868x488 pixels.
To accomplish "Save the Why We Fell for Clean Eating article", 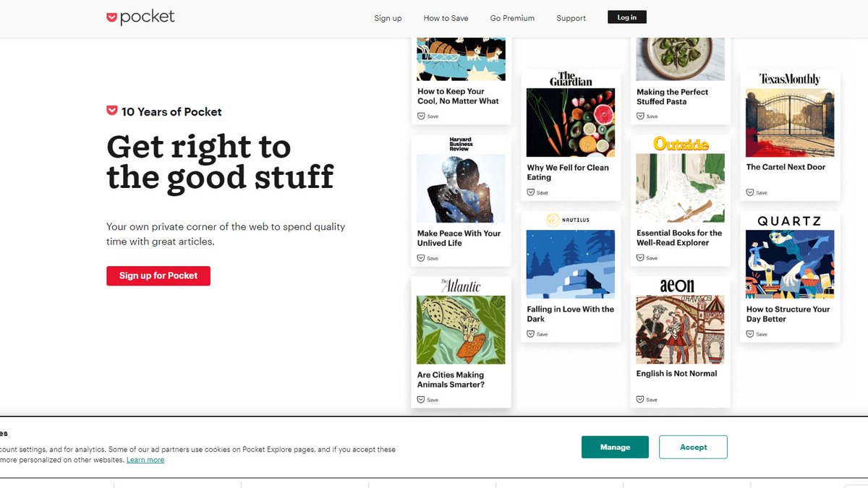I will coord(537,192).
